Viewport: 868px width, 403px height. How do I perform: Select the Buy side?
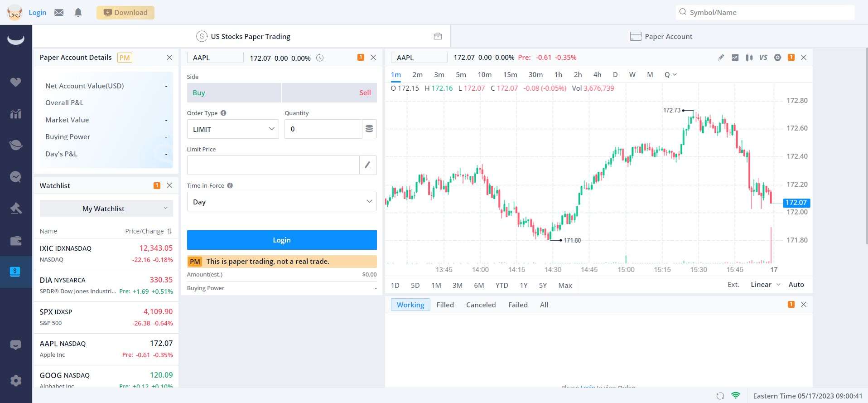[234, 92]
